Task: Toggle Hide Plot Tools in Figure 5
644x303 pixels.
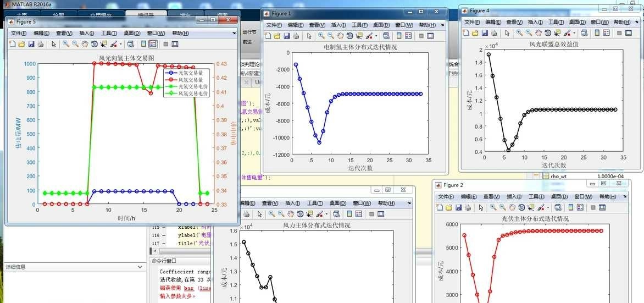Action: click(166, 44)
